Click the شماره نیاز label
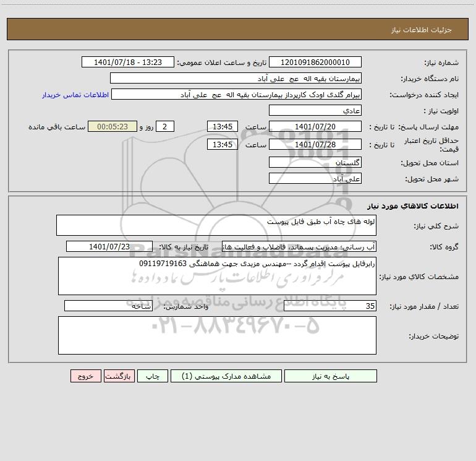Viewport: 476px width, 461px height. (x=441, y=63)
